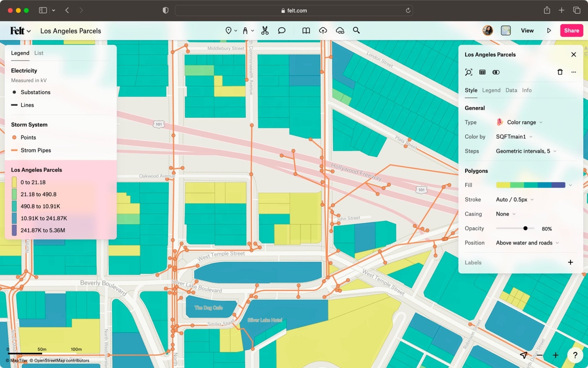The height and width of the screenshot is (368, 588).
Task: Delete layer using the trash icon
Action: point(560,72)
